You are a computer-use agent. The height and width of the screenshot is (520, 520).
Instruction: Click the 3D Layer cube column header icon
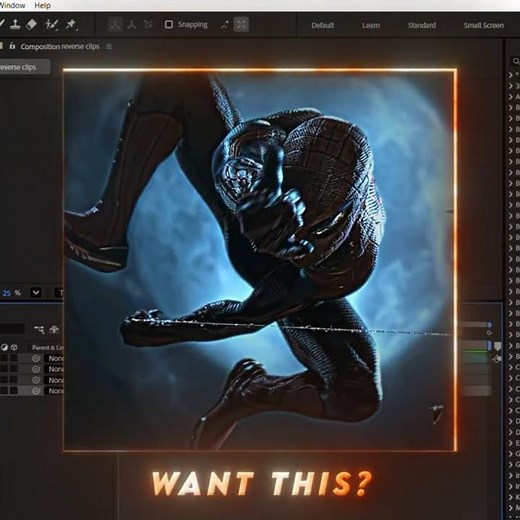coord(14,347)
